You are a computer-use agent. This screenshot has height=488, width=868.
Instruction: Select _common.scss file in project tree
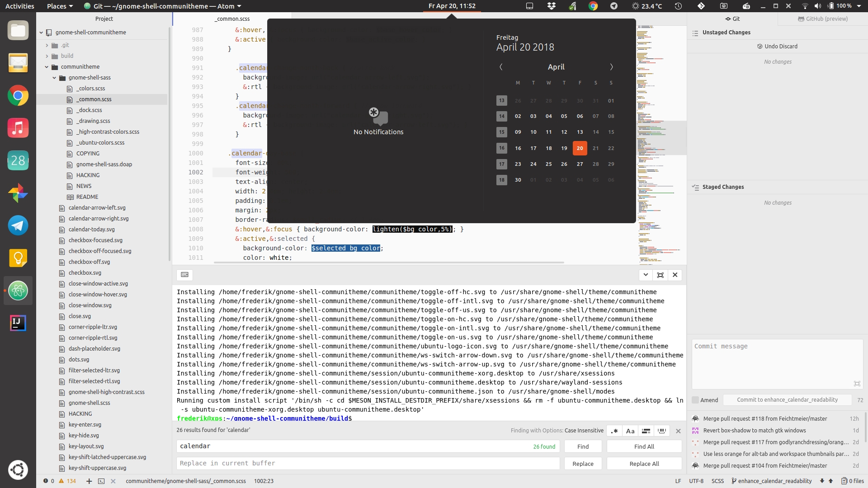coord(94,99)
